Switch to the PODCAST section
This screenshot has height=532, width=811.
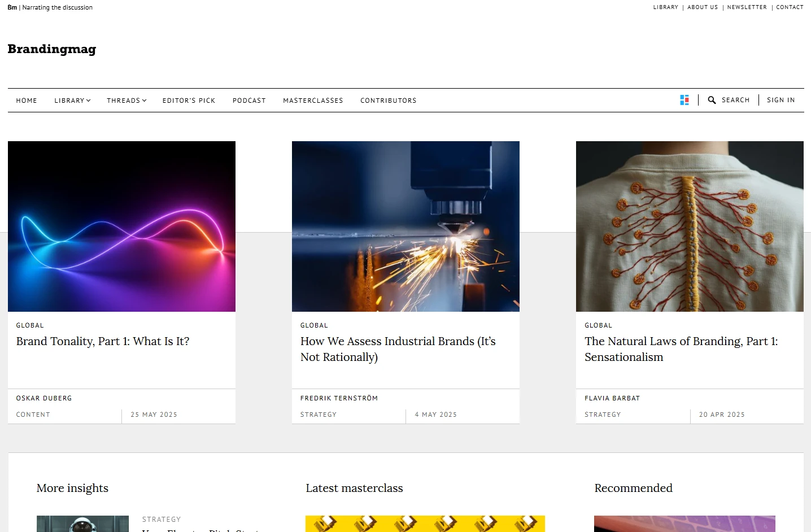click(249, 100)
